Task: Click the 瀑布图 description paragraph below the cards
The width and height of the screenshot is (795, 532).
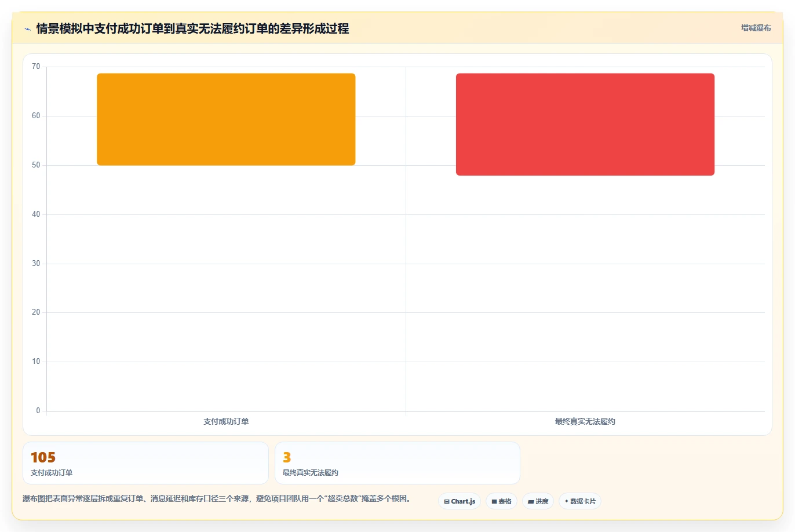Action: 217,498
